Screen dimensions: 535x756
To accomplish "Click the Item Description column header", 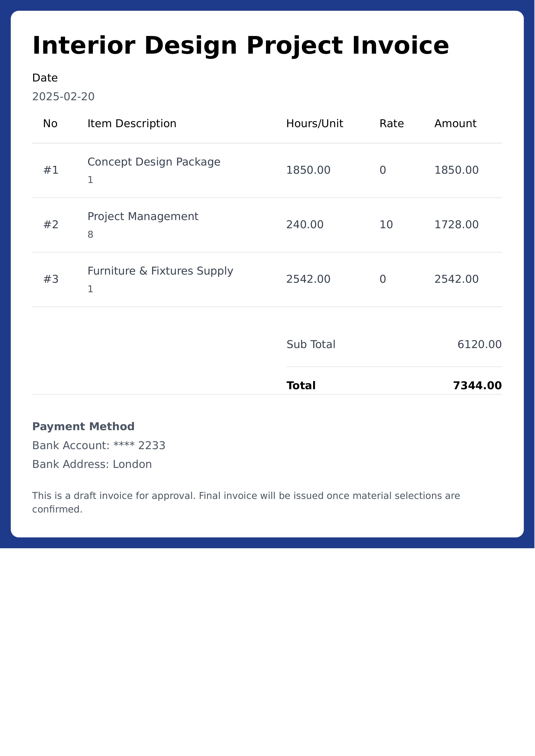I will coord(132,123).
